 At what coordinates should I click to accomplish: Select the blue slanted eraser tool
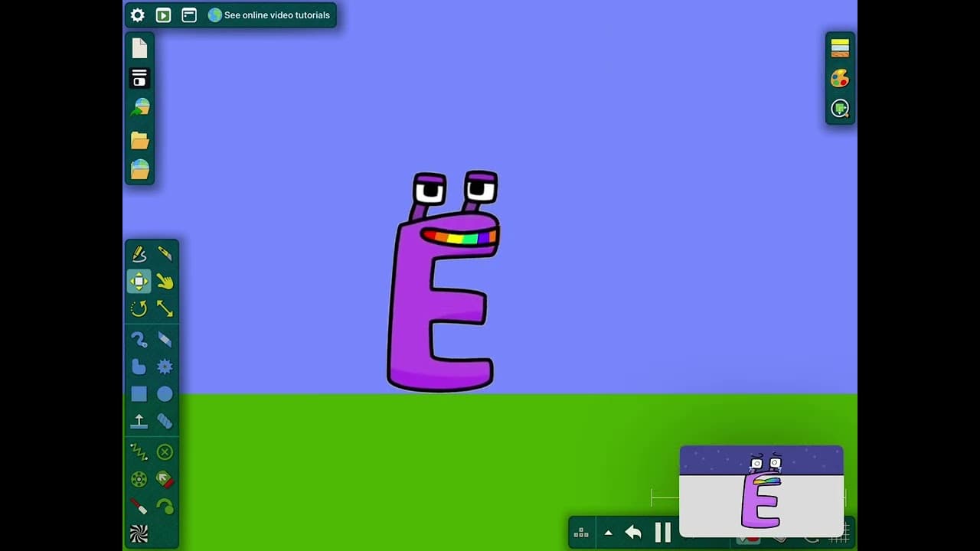[x=165, y=339]
